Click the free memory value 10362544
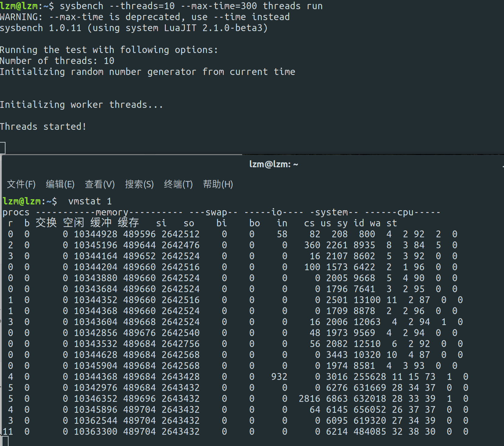The width and height of the screenshot is (504, 446). click(x=96, y=420)
